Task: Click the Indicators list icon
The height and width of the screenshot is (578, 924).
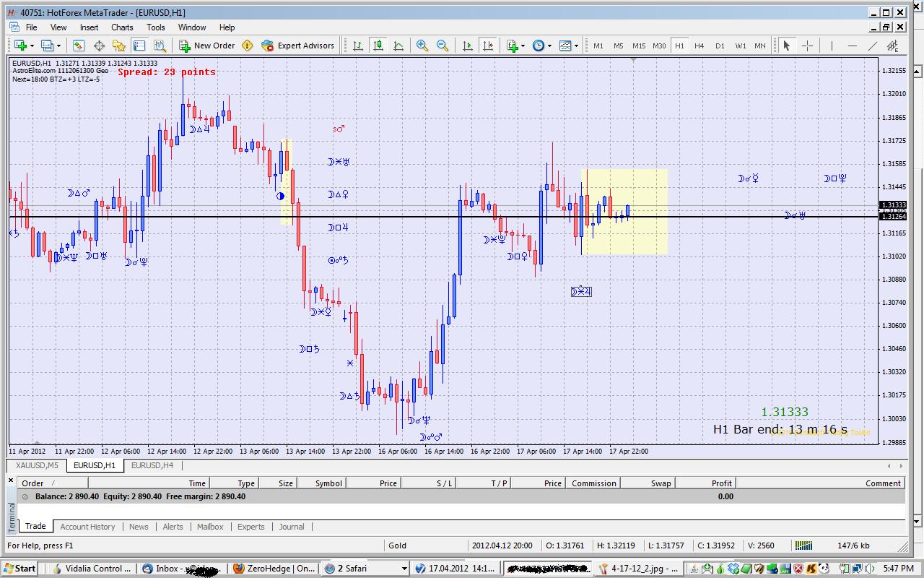Action: click(513, 46)
